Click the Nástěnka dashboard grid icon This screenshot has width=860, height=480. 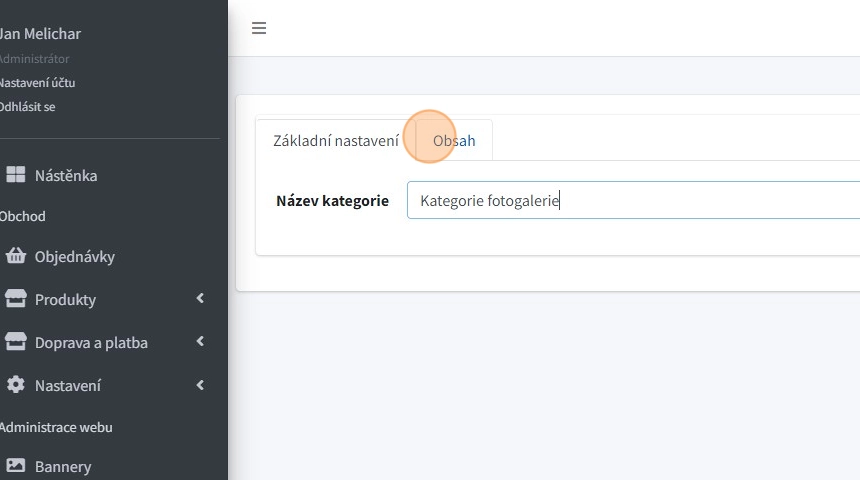click(x=16, y=175)
